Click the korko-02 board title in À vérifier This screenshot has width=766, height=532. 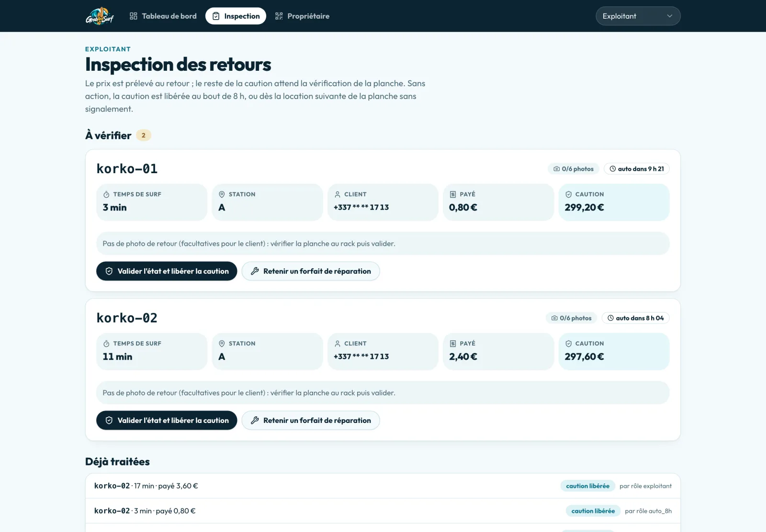(x=127, y=318)
